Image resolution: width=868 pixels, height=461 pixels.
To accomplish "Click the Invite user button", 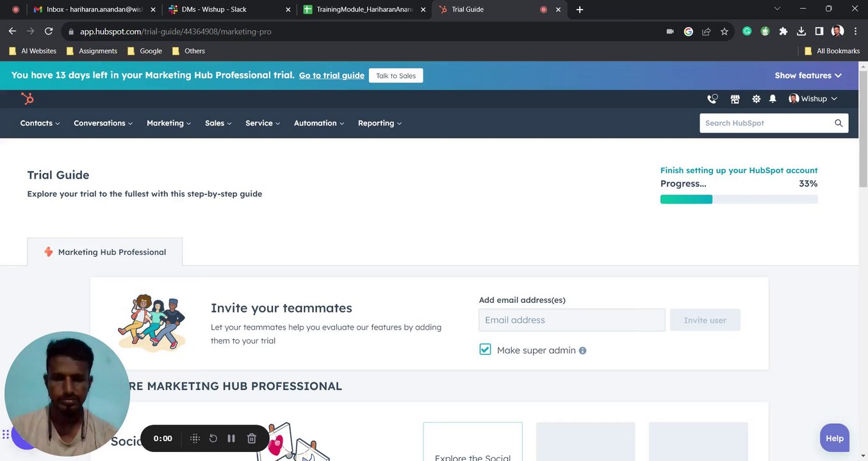I will tap(705, 320).
